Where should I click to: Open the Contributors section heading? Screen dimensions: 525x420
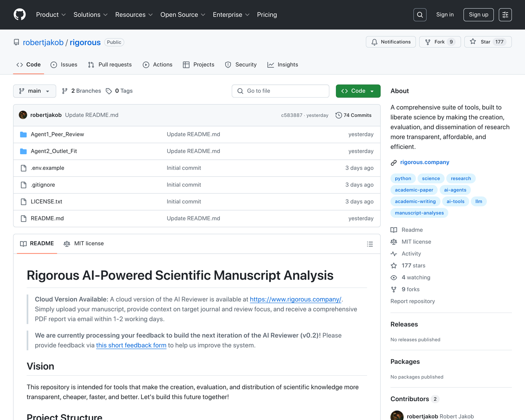click(410, 399)
